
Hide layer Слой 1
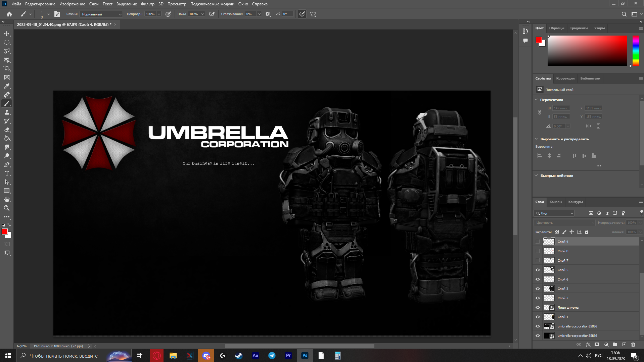tap(538, 317)
